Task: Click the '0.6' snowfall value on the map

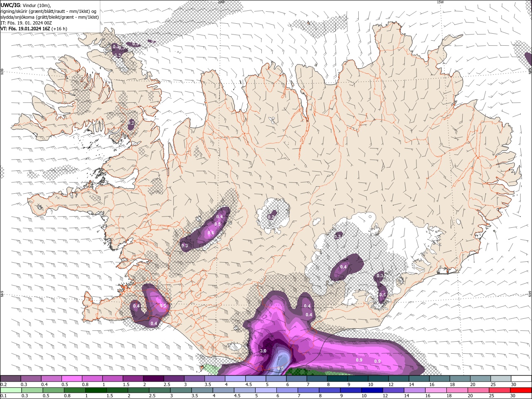Action: [210, 233]
